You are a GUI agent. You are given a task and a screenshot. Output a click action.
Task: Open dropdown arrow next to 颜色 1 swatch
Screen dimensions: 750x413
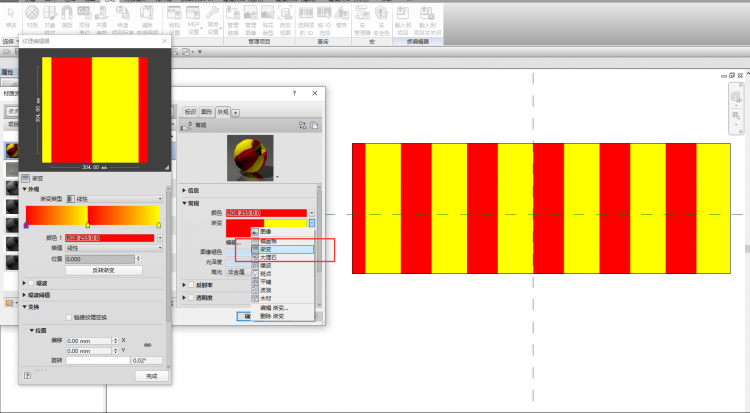tap(160, 238)
